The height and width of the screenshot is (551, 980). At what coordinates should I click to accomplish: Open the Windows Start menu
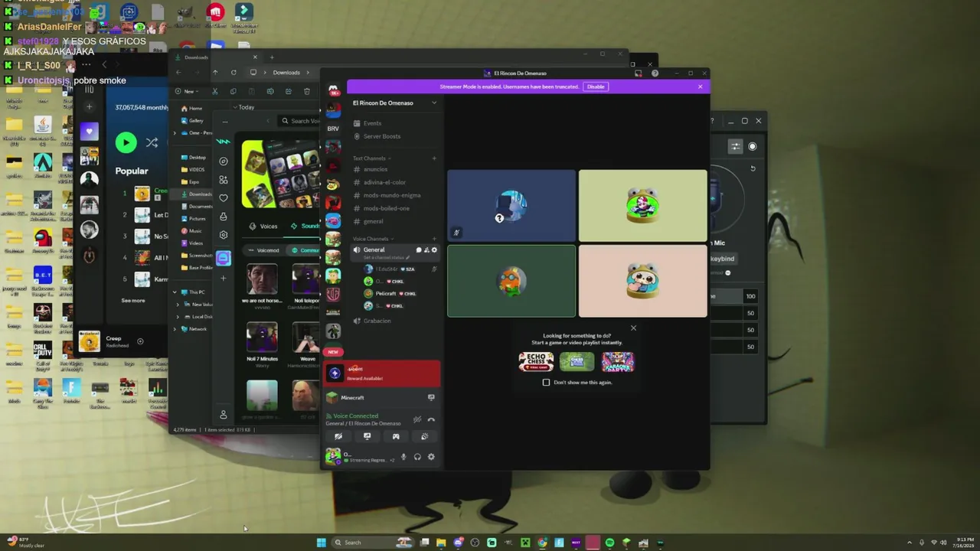[x=322, y=543]
